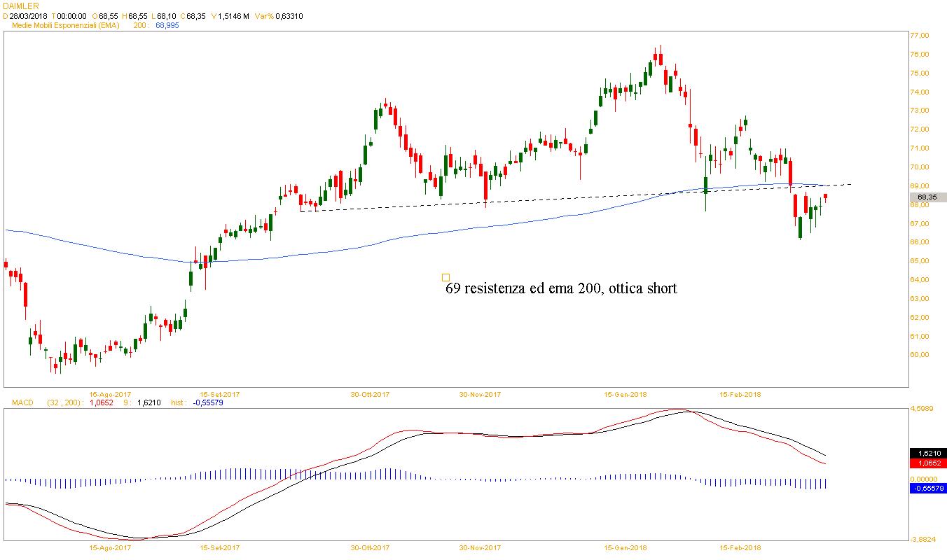The height and width of the screenshot is (560, 947).
Task: Select the annotation '69 resistenza ed ema 200, ottica short'
Action: tap(562, 288)
